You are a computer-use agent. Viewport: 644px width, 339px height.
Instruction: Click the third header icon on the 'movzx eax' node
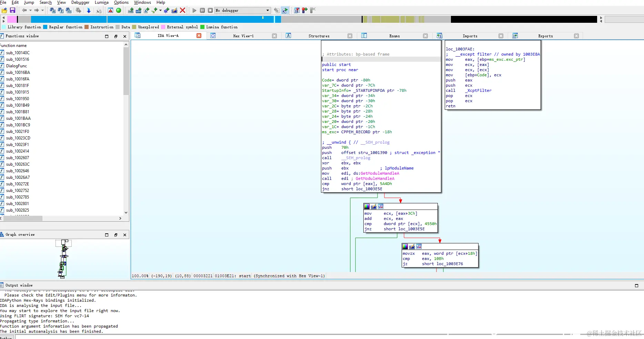419,246
